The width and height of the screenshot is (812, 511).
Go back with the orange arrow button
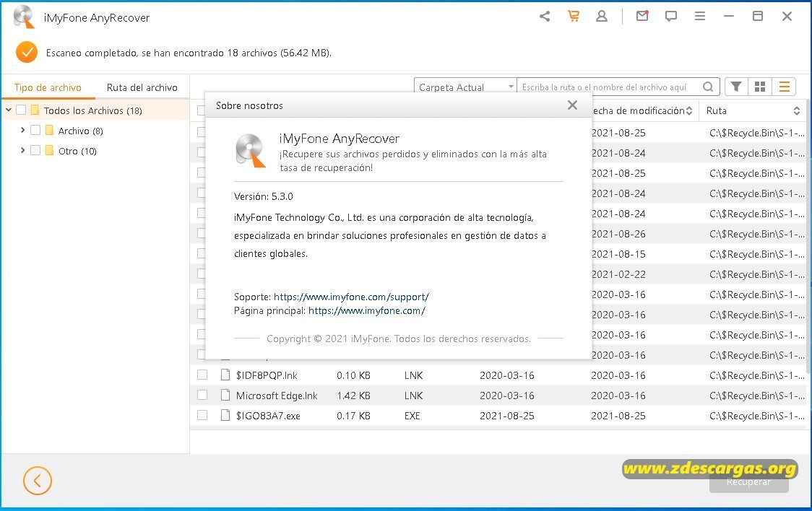[38, 481]
